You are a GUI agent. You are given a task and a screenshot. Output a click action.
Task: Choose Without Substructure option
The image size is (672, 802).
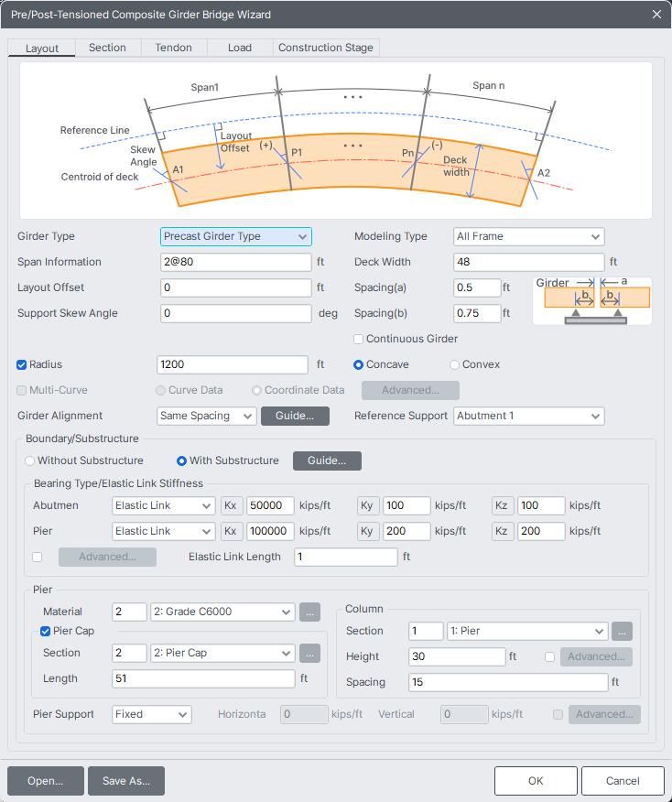[x=29, y=461]
